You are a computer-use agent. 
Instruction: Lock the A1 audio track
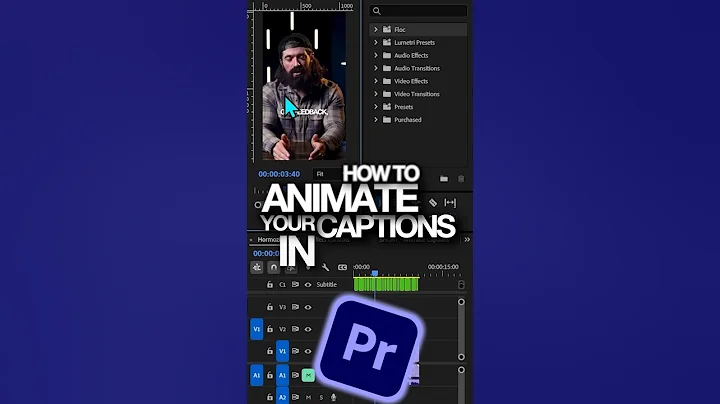click(x=270, y=375)
